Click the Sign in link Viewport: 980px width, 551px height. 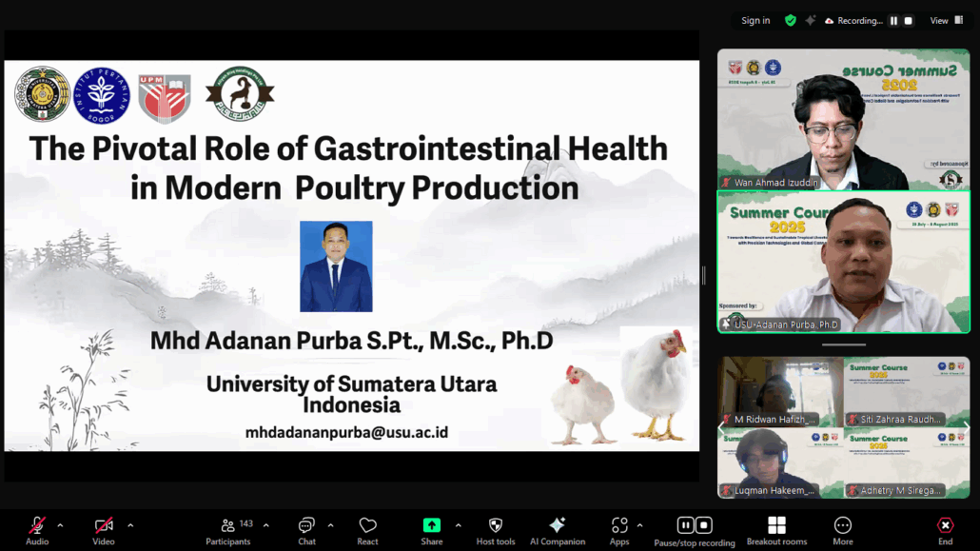tap(755, 21)
